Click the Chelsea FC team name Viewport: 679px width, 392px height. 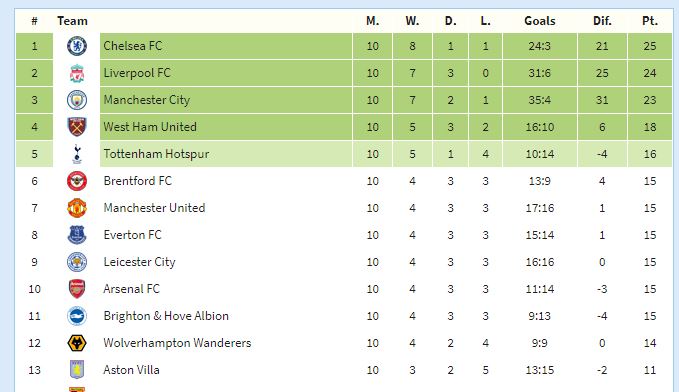click(x=133, y=46)
